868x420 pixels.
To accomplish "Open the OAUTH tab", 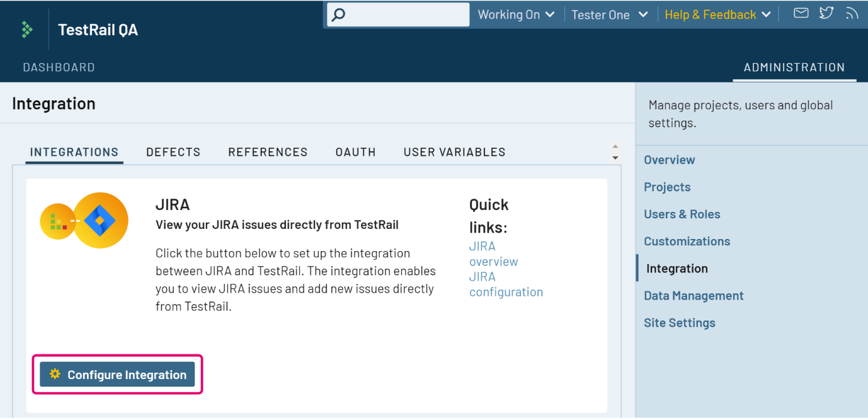I will pos(355,152).
